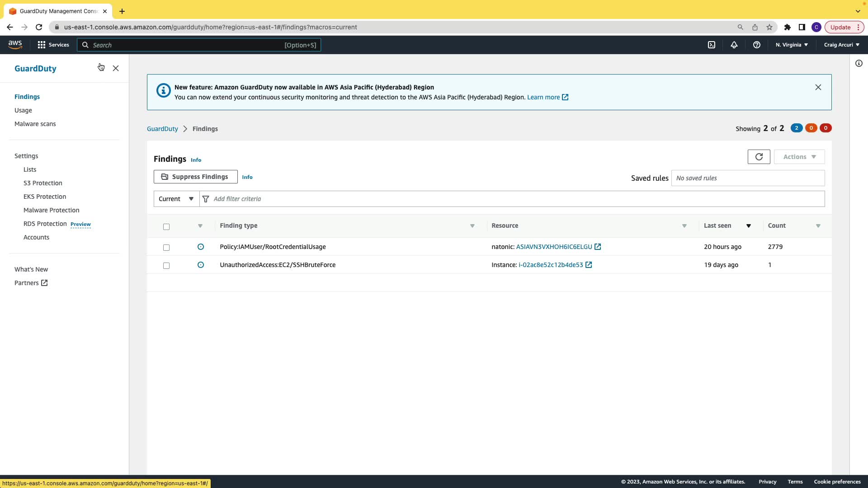Select the SSHBruteForce finding checkbox
Image resolution: width=868 pixels, height=488 pixels.
[166, 266]
